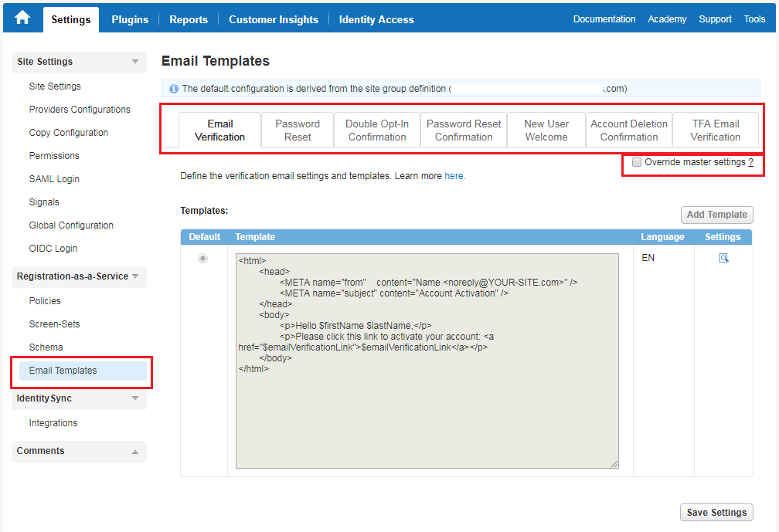Open the Plugins menu
This screenshot has height=532, width=779.
[129, 19]
